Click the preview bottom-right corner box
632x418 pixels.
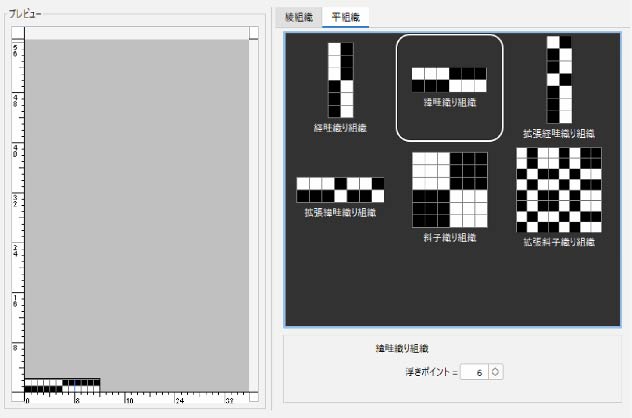[x=254, y=397]
